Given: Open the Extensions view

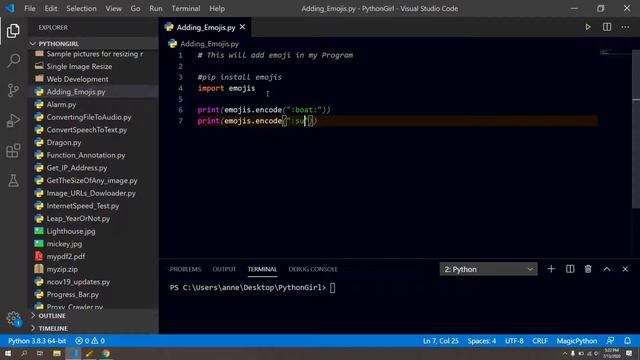Looking at the screenshot, I should coord(13,151).
